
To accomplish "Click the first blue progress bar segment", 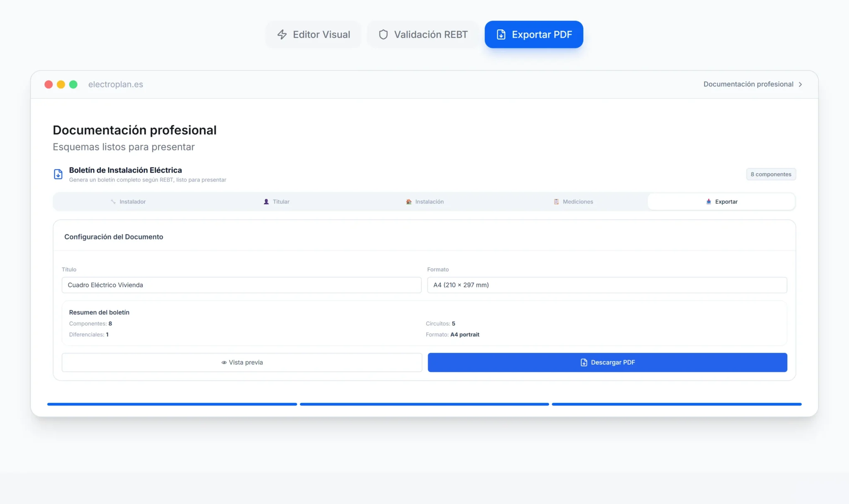I will click(x=172, y=404).
